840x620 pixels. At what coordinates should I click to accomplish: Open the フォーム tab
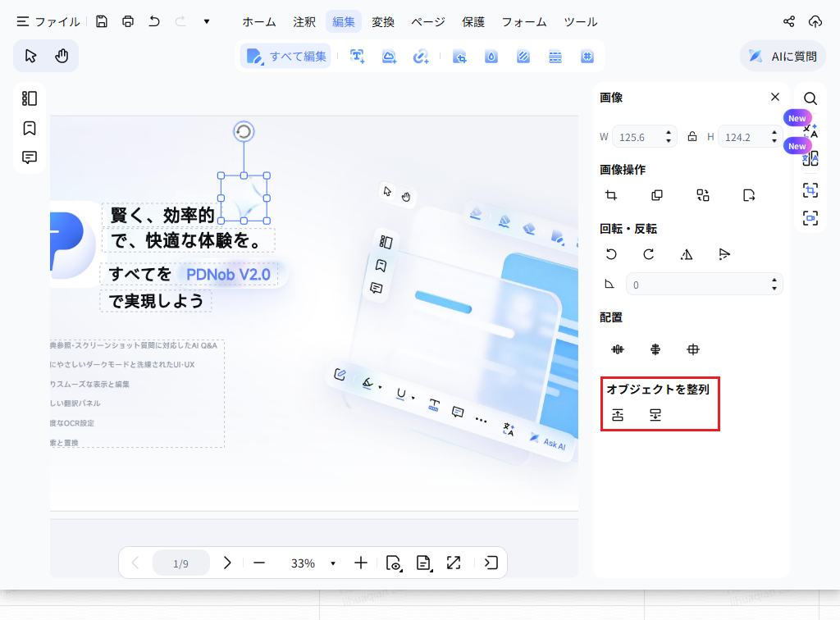click(x=523, y=21)
